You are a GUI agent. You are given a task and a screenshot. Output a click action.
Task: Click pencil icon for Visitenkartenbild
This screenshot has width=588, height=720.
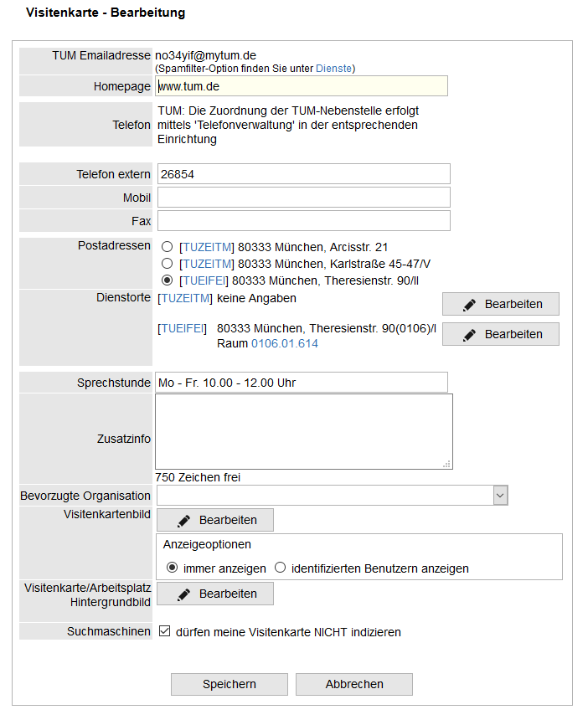coord(184,520)
